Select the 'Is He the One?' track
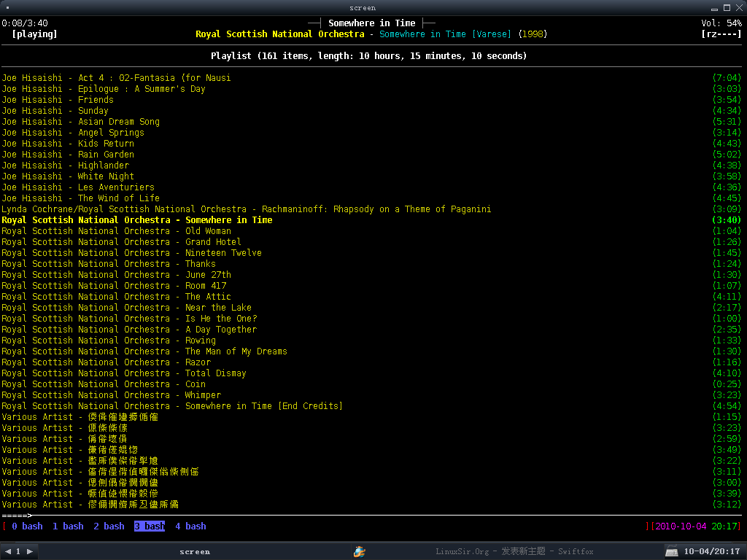The image size is (747, 560). click(x=371, y=319)
